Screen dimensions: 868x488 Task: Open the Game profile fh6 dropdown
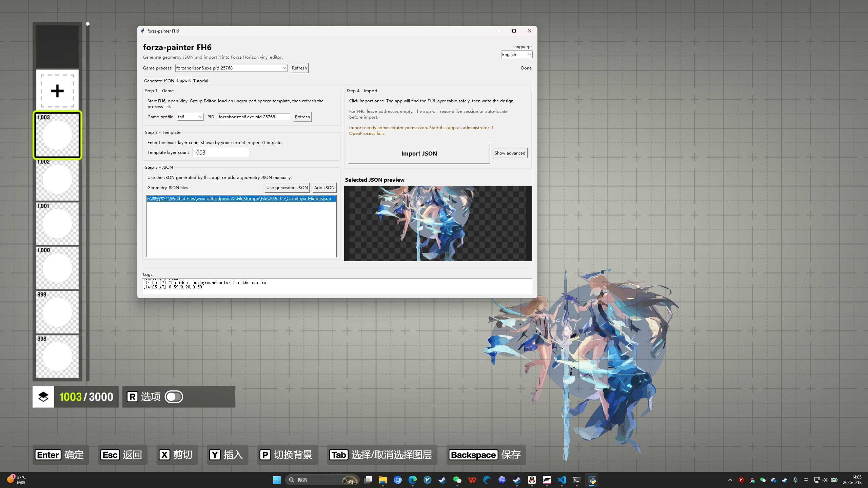point(190,117)
